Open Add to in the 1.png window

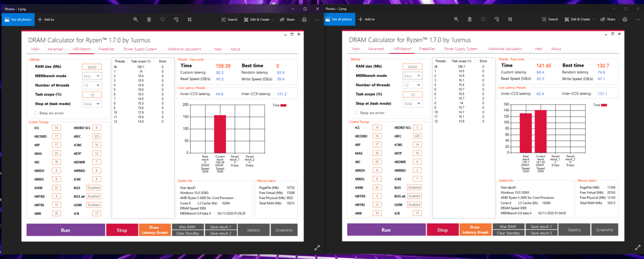click(46, 20)
